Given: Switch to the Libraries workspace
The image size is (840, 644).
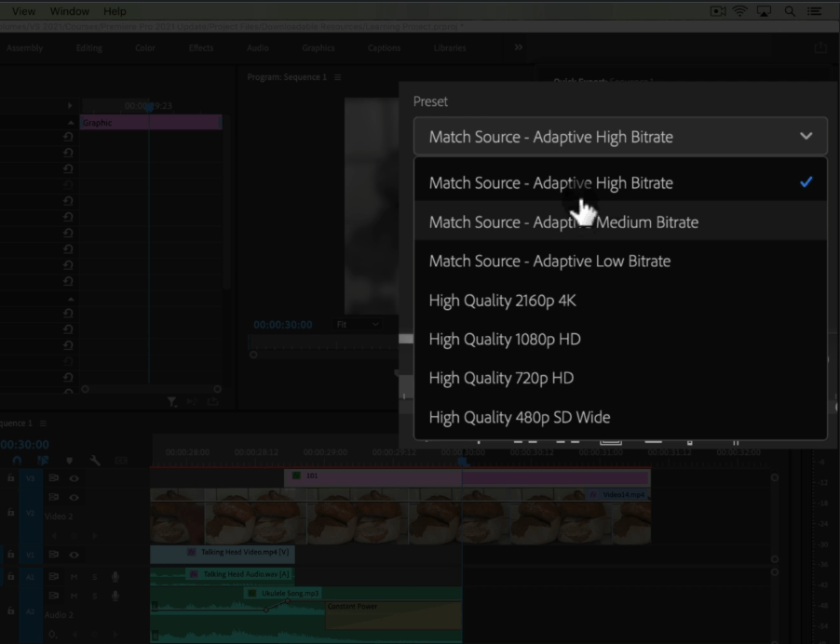Looking at the screenshot, I should 450,47.
